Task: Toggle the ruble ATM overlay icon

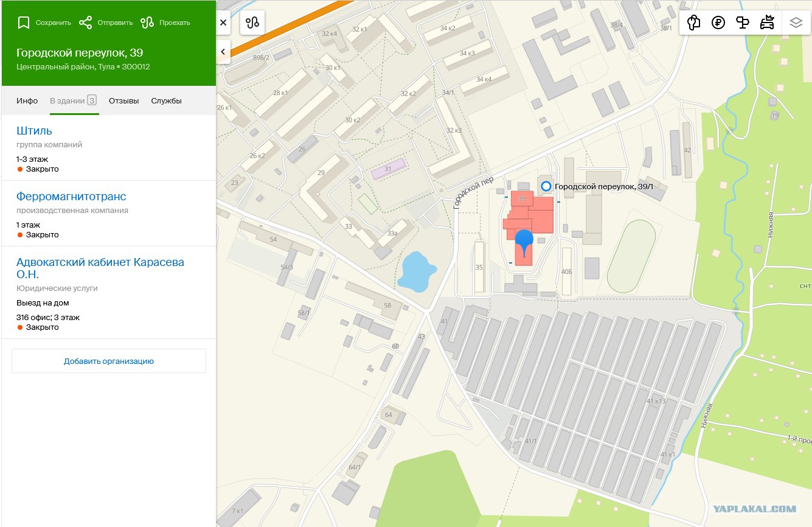Action: 718,23
